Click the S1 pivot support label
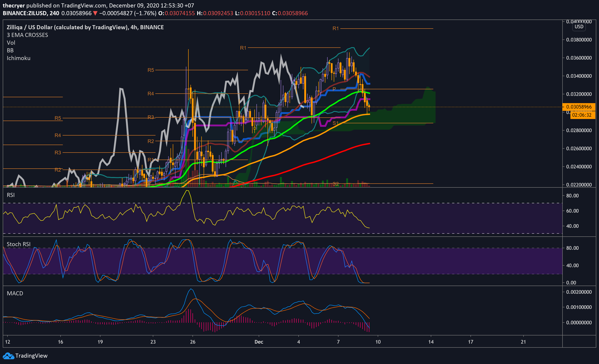The height and width of the screenshot is (364, 599). [x=336, y=123]
